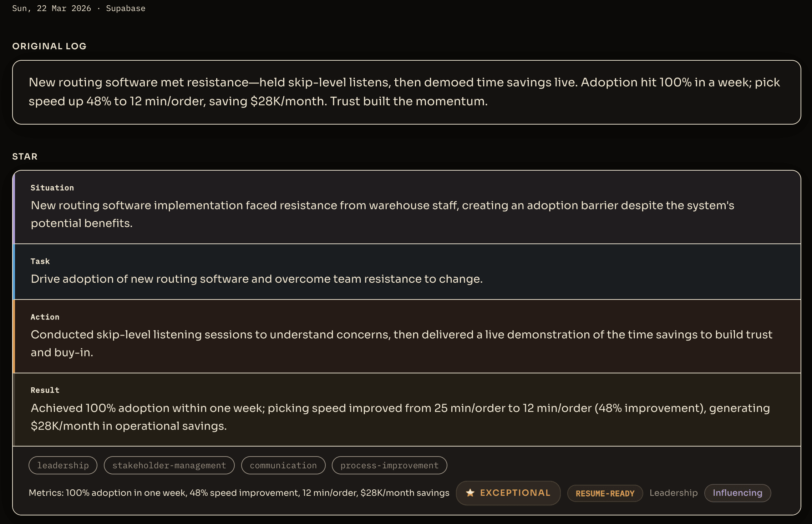This screenshot has height=524, width=812.
Task: Choose the communication tag pill
Action: (x=283, y=465)
